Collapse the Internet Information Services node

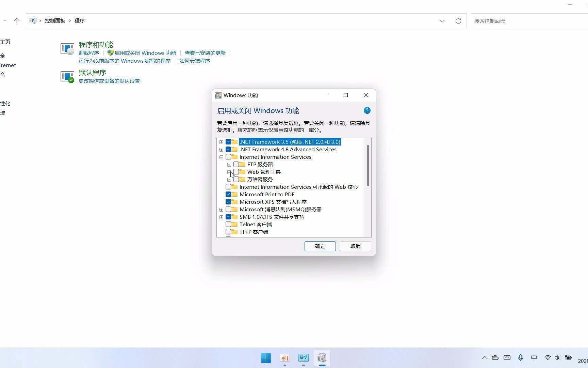[221, 157]
